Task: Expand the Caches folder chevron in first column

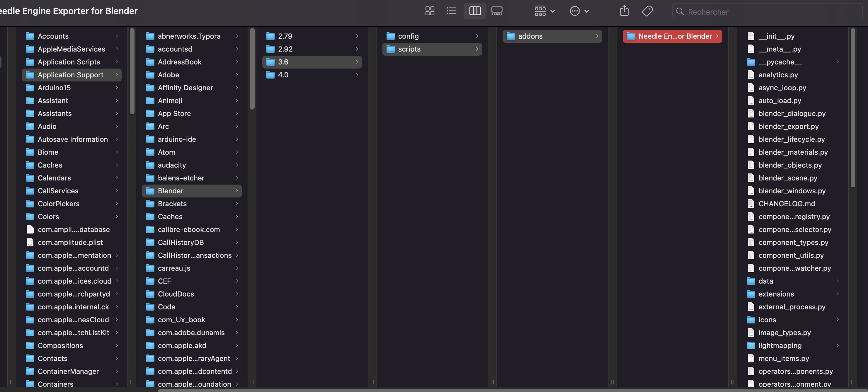Action: point(117,165)
